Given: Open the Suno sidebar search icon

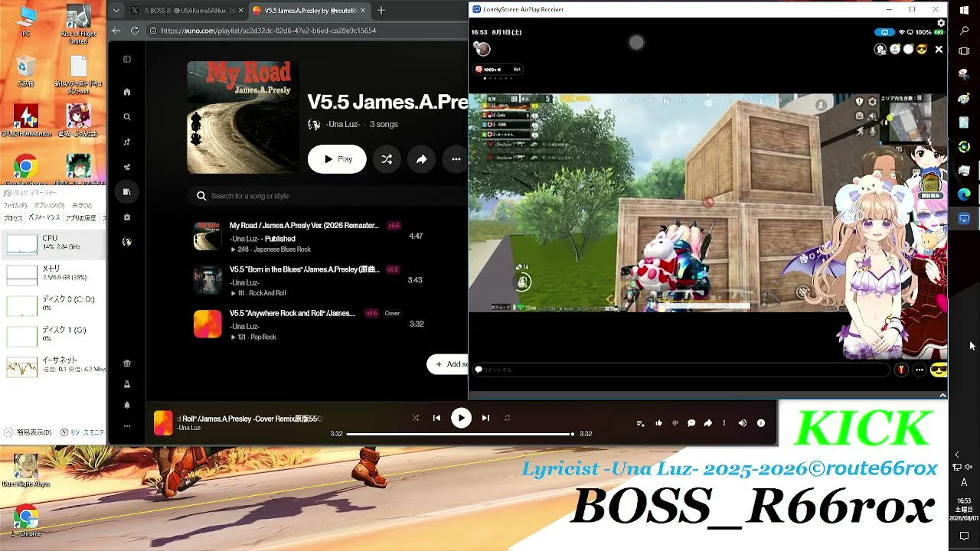Looking at the screenshot, I should (x=127, y=117).
